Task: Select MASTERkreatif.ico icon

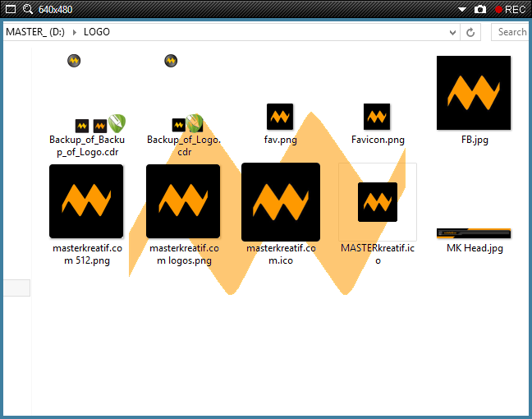Action: 378,202
